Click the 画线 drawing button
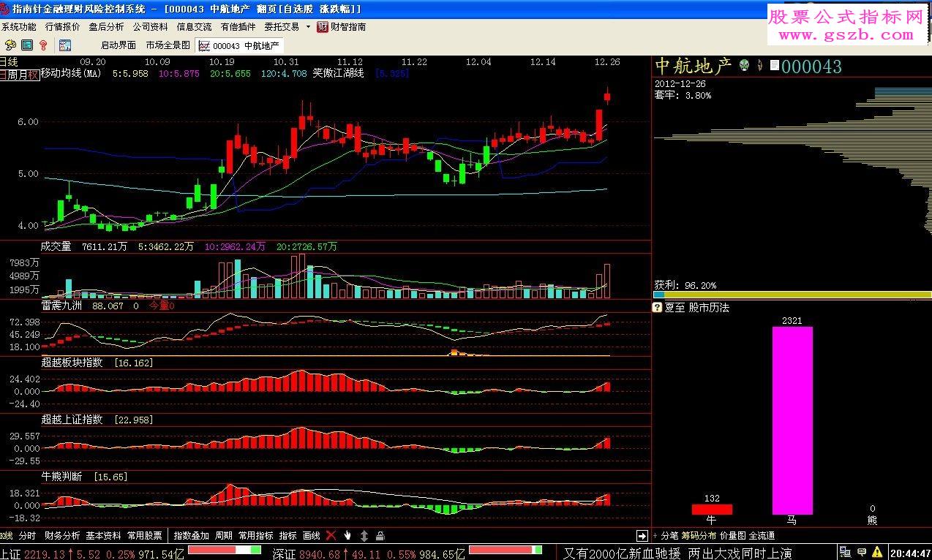The width and height of the screenshot is (932, 560). pos(312,536)
